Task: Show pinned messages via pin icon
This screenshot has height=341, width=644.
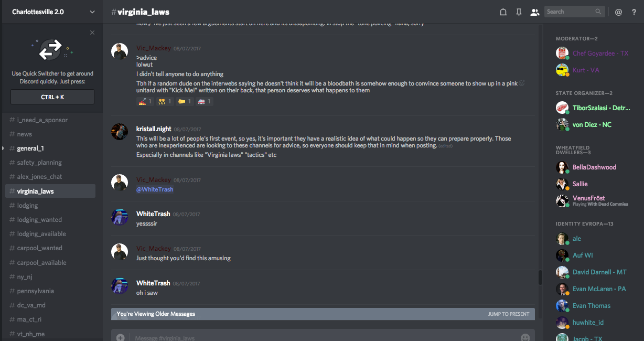Action: coord(519,12)
